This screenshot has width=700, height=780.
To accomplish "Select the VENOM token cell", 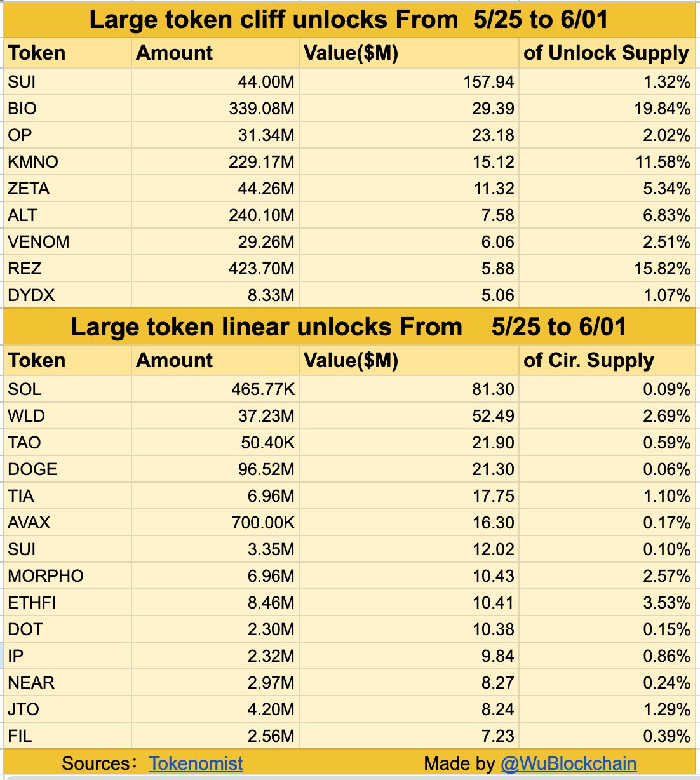I will (x=39, y=242).
